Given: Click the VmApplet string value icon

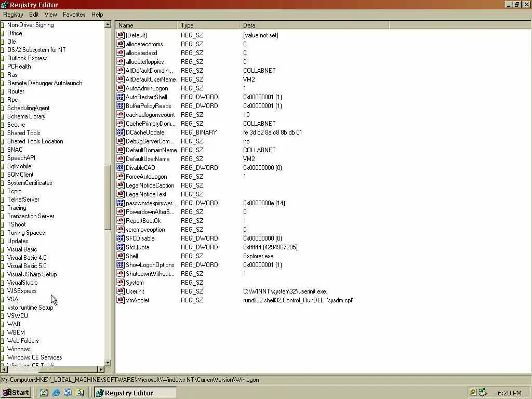Looking at the screenshot, I should coord(121,300).
